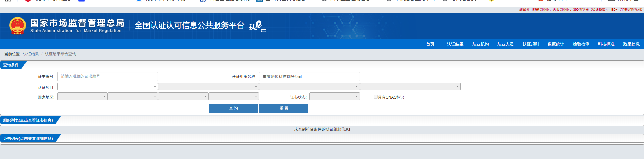
Task: Open the second 国家地区 dropdown
Action: tap(133, 96)
